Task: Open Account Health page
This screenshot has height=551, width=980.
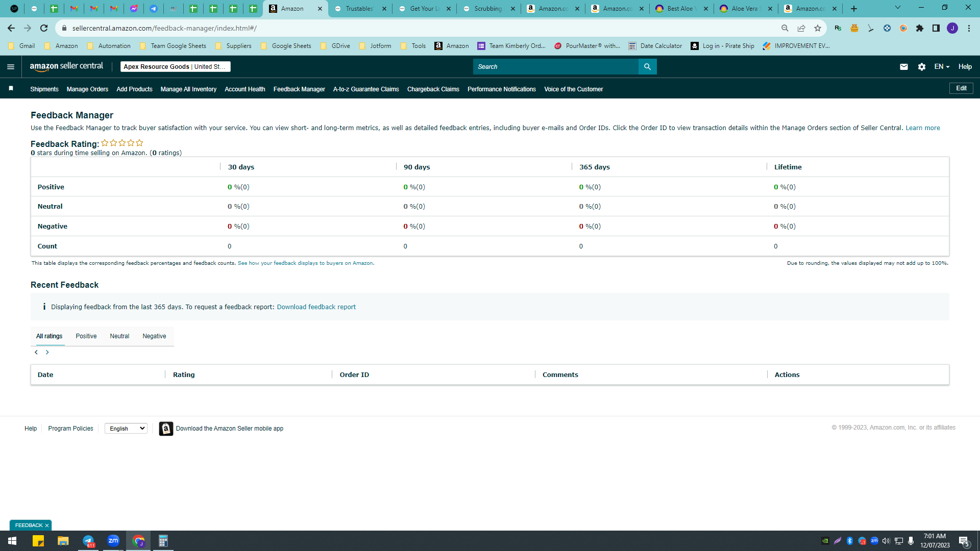Action: 245,89
